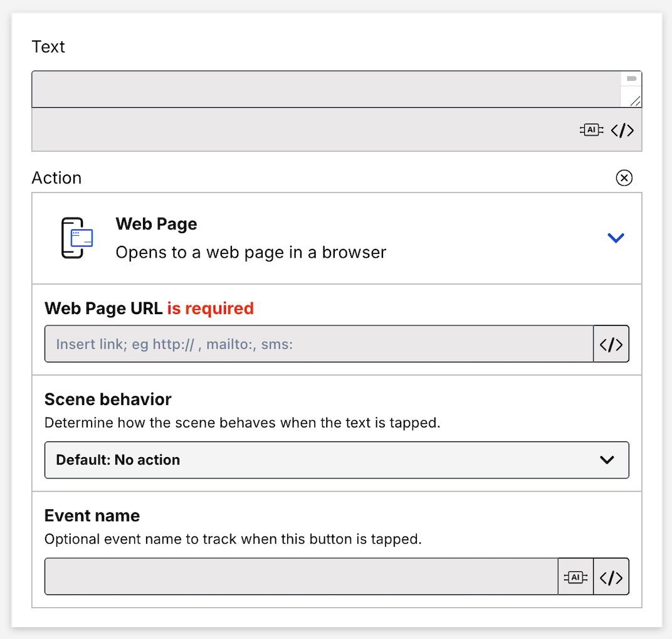Click the "Event name" heading

(92, 515)
